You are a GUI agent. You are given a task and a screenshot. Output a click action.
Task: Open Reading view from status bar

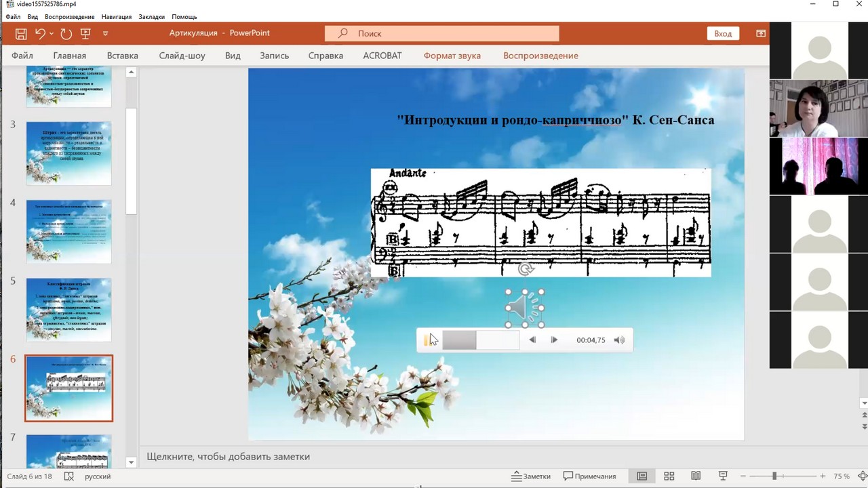[696, 476]
